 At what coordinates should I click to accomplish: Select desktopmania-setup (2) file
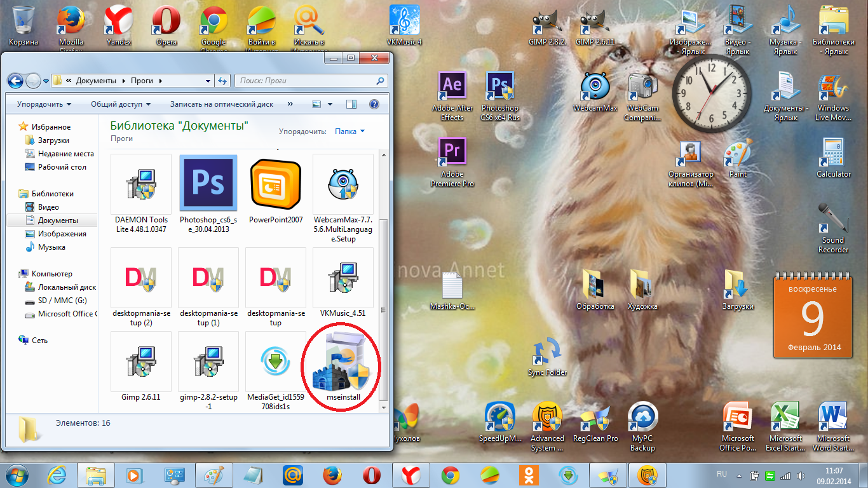tap(141, 287)
